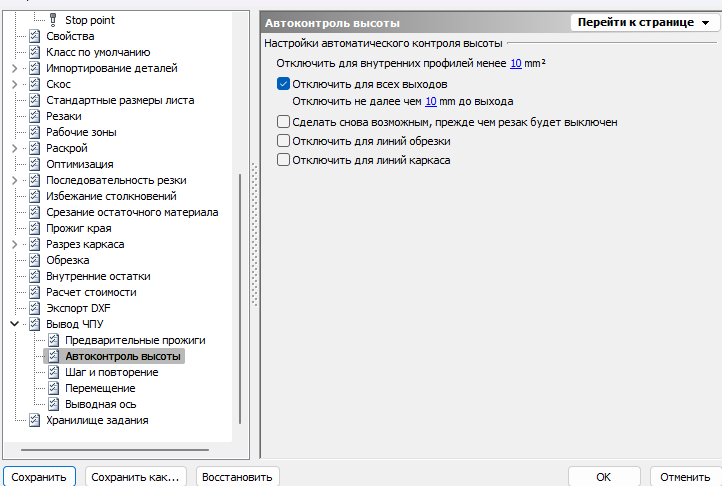
Task: Enable Отключить для линий обрезки checkbox
Action: (x=283, y=141)
